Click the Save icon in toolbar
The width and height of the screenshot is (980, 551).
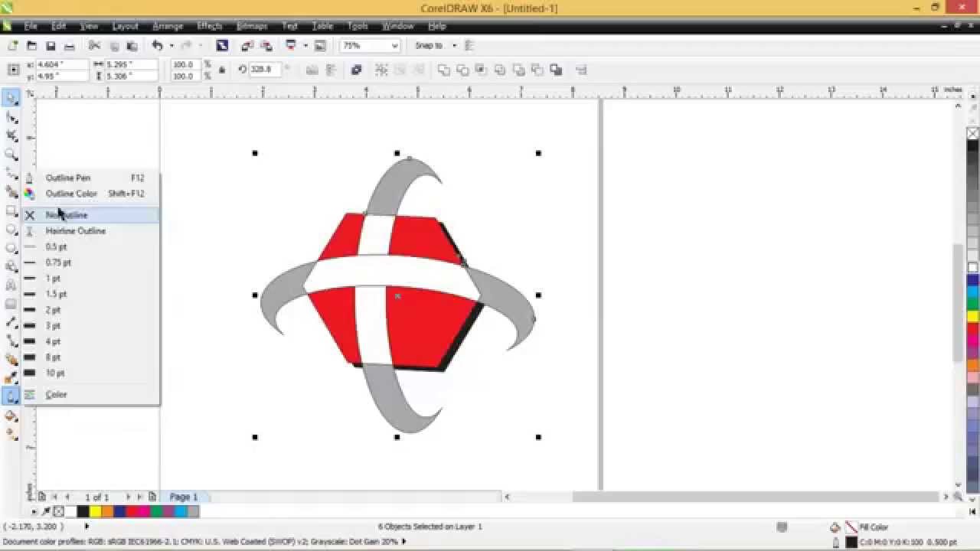(51, 46)
